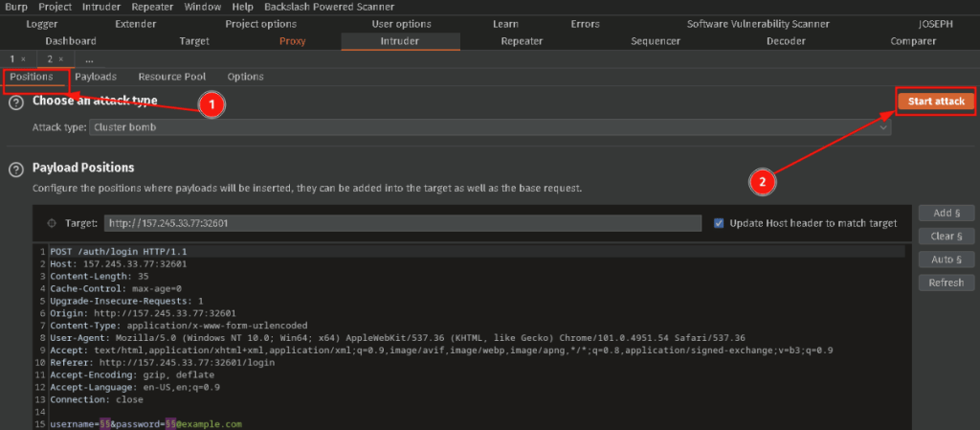
Task: Click Auto § button
Action: [946, 260]
